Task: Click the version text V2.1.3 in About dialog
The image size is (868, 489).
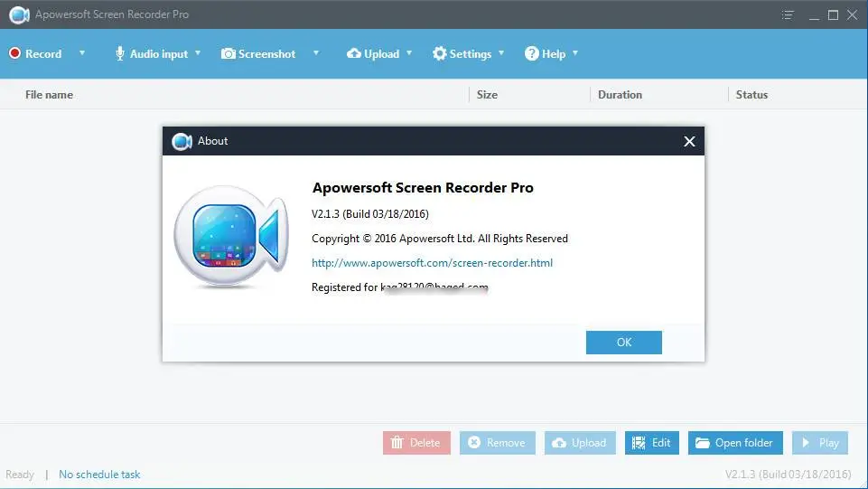Action: pyautogui.click(x=369, y=213)
